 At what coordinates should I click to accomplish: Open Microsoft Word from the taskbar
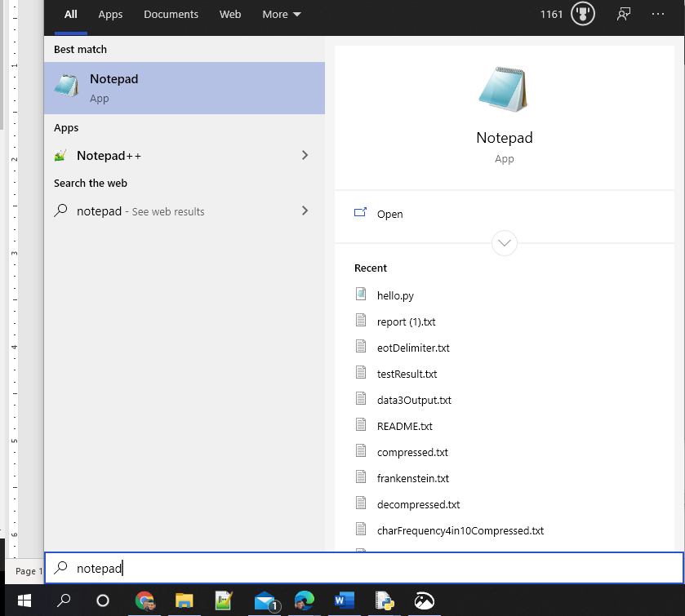point(344,601)
